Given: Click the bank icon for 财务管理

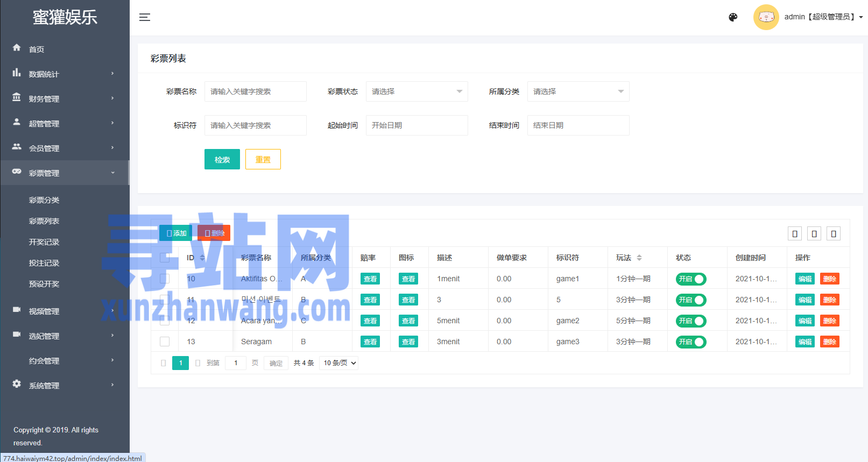Looking at the screenshot, I should pyautogui.click(x=17, y=97).
